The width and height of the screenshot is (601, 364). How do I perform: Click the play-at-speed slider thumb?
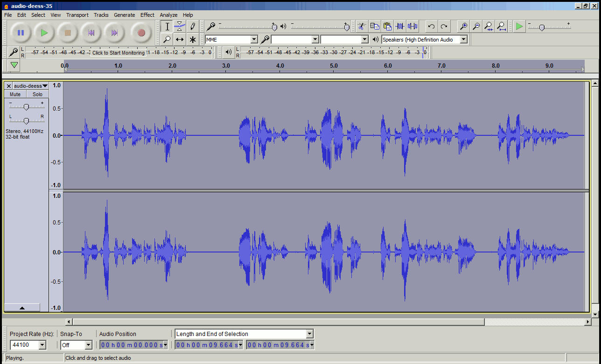click(542, 28)
